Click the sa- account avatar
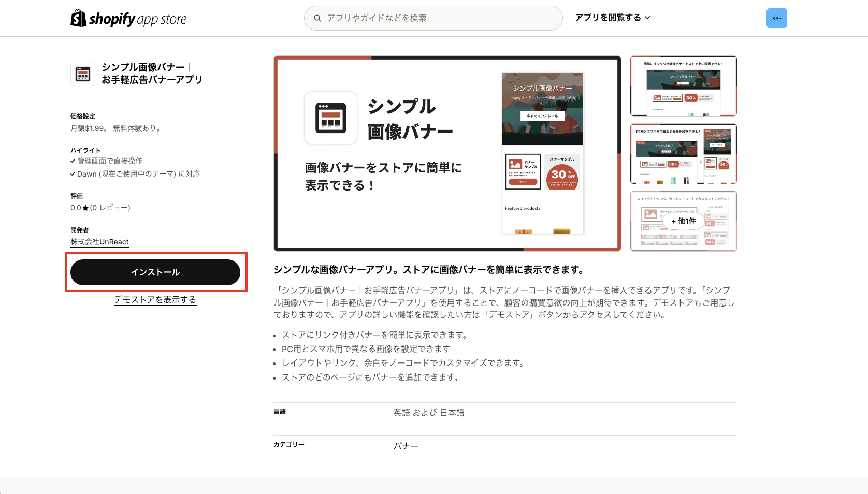868x494 pixels. coord(776,18)
